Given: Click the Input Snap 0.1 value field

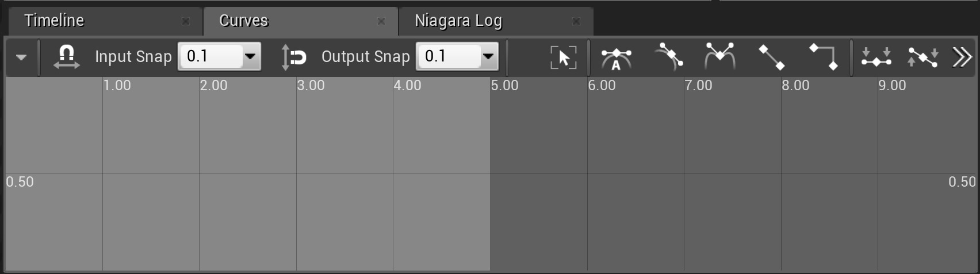Looking at the screenshot, I should (210, 56).
